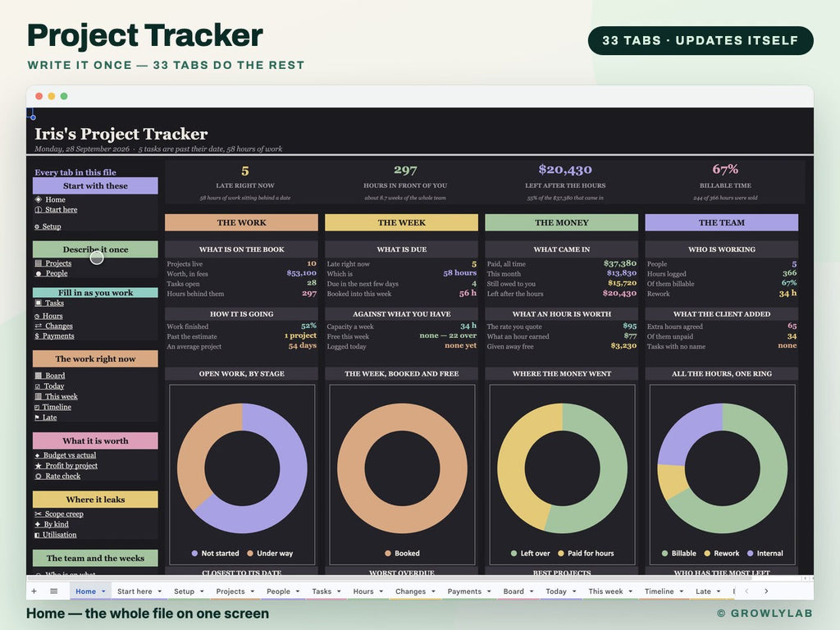Click the scroll tabs left arrow
Screen dimensions: 840x630
click(x=746, y=591)
